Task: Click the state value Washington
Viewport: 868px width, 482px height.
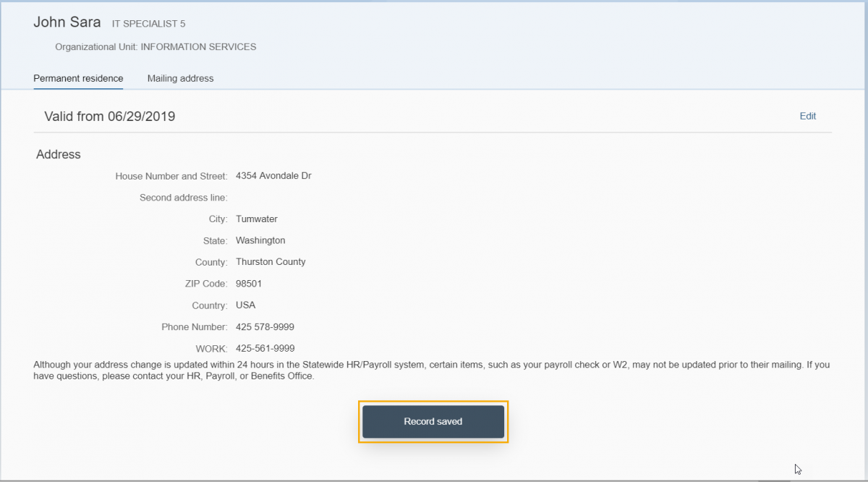Action: click(x=260, y=240)
